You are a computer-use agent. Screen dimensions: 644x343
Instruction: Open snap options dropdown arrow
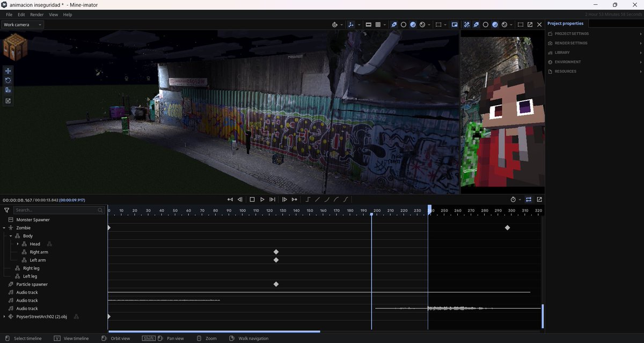(341, 25)
